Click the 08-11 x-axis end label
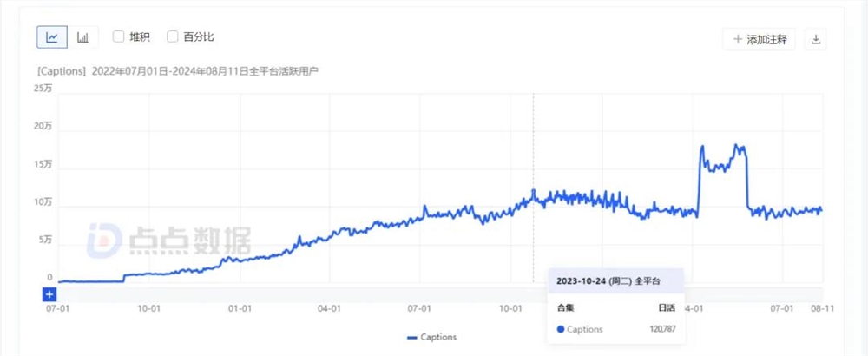This screenshot has width=868, height=356. pos(823,308)
